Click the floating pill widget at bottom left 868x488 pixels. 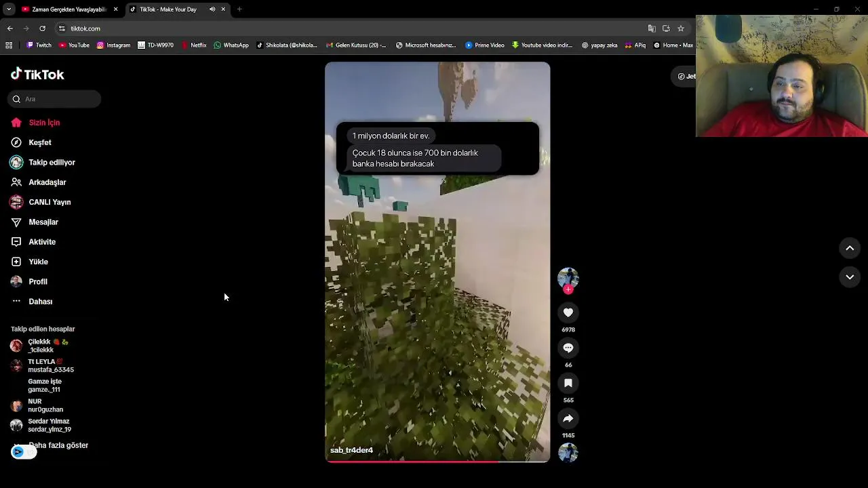(24, 452)
